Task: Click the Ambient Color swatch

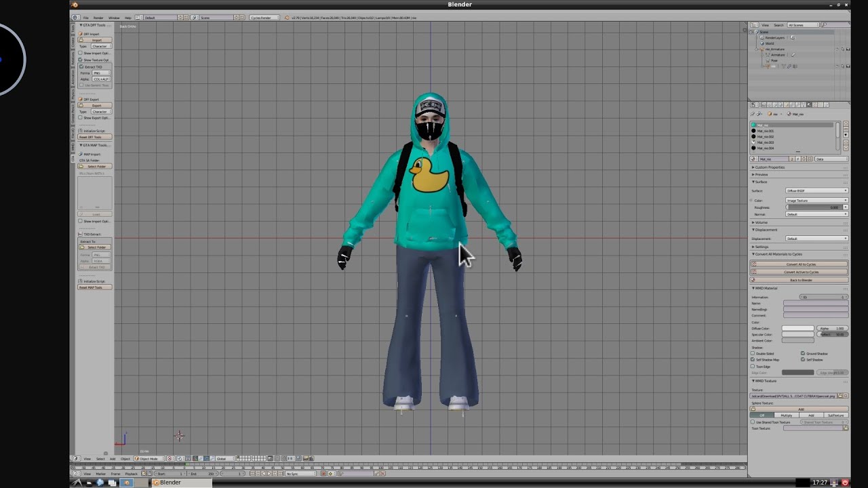Action: [x=798, y=340]
